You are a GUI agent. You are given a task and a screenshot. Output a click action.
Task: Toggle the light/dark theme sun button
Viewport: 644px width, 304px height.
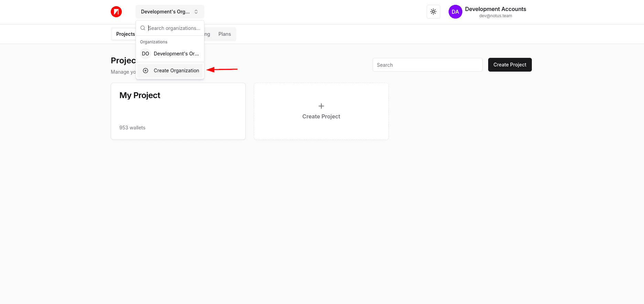click(x=433, y=12)
